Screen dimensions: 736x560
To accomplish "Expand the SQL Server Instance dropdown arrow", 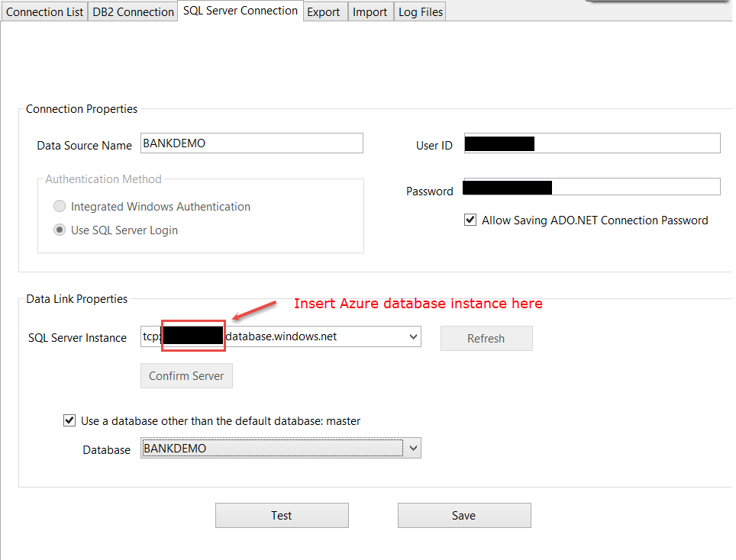I will click(x=413, y=336).
